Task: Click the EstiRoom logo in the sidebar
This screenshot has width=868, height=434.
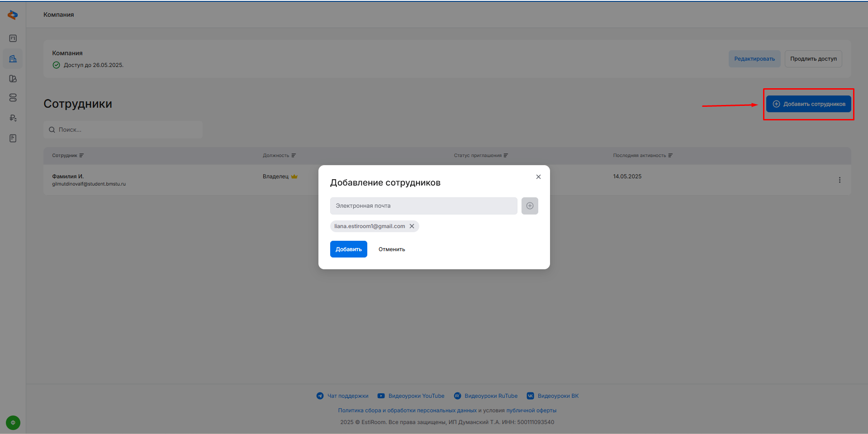Action: tap(13, 15)
